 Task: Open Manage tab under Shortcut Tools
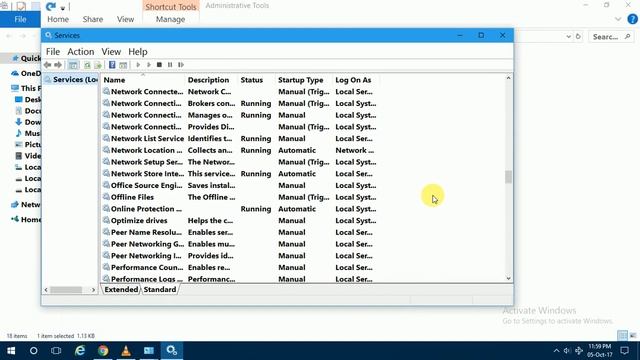tap(170, 19)
